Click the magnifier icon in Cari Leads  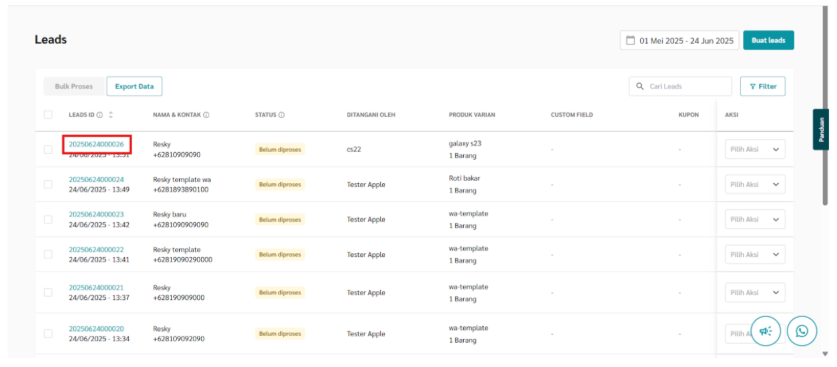point(639,86)
